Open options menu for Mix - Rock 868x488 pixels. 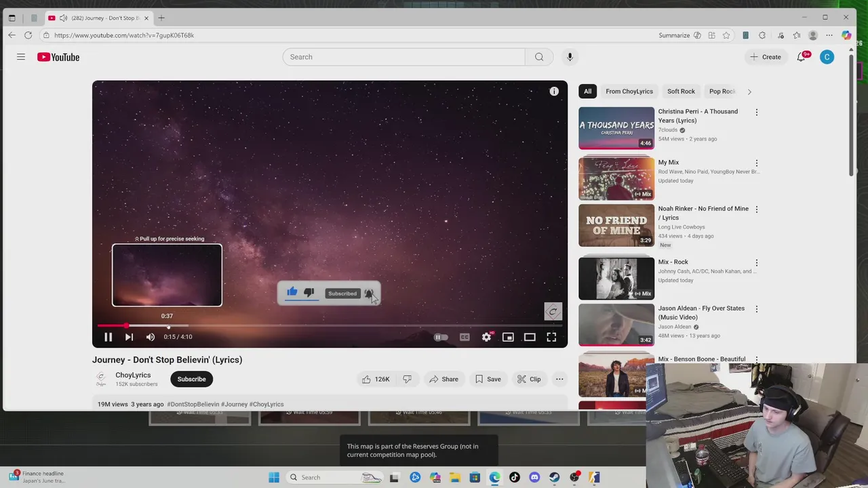[757, 262]
